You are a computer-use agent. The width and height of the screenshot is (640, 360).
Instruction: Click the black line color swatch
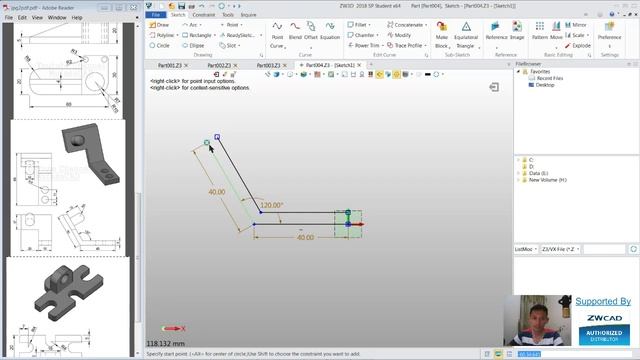coord(427,74)
